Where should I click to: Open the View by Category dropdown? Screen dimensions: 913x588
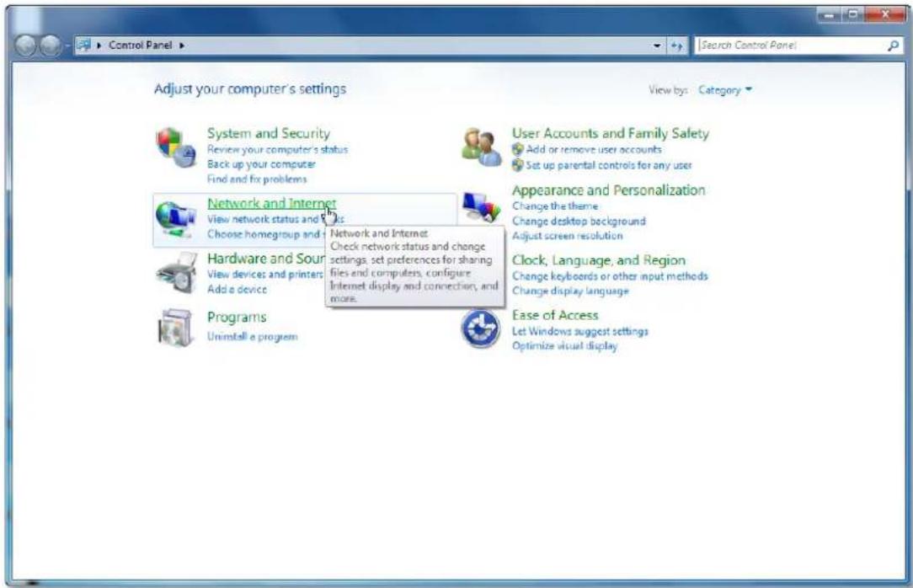click(x=725, y=90)
